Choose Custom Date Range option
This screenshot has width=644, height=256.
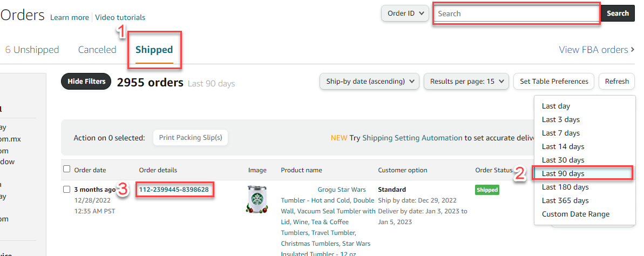coord(575,214)
